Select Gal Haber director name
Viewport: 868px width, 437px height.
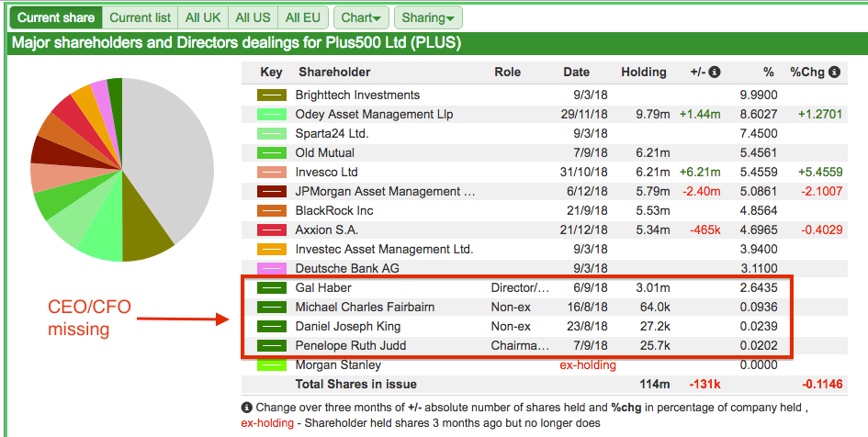(323, 288)
